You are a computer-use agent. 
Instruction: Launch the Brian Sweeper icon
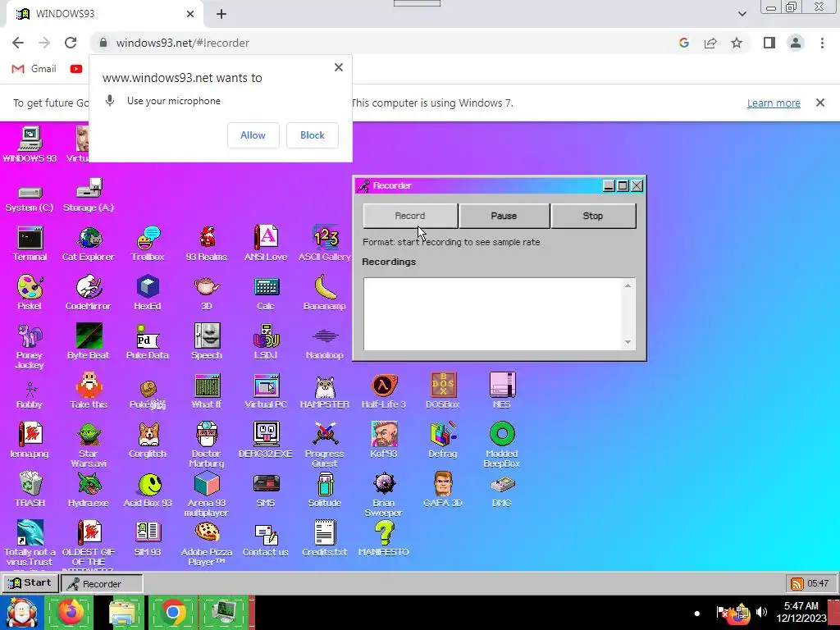click(384, 494)
